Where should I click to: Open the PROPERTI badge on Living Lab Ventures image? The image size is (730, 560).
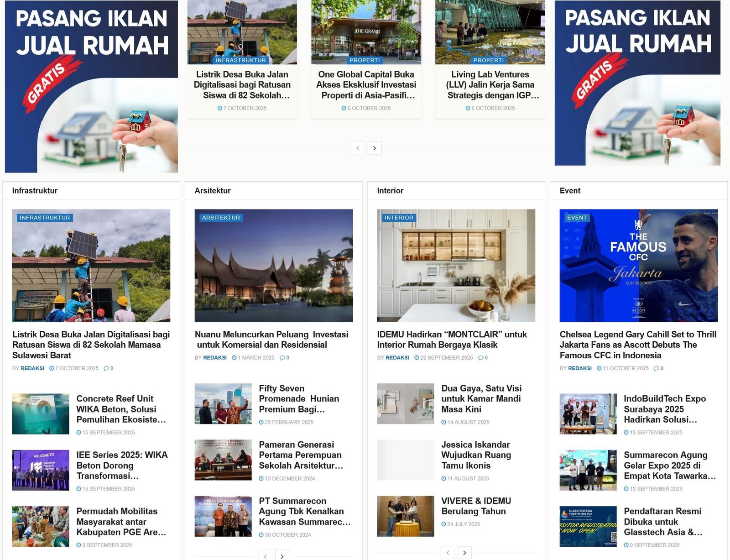point(488,60)
